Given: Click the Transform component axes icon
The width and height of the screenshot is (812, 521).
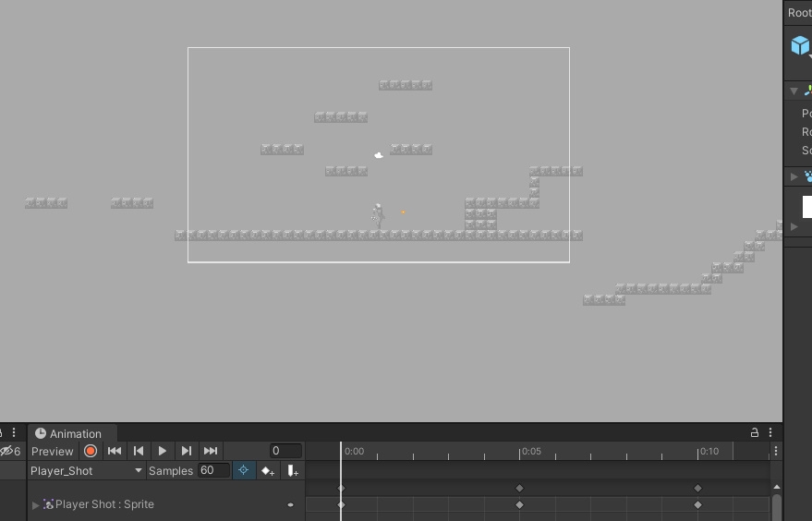Looking at the screenshot, I should click(807, 91).
